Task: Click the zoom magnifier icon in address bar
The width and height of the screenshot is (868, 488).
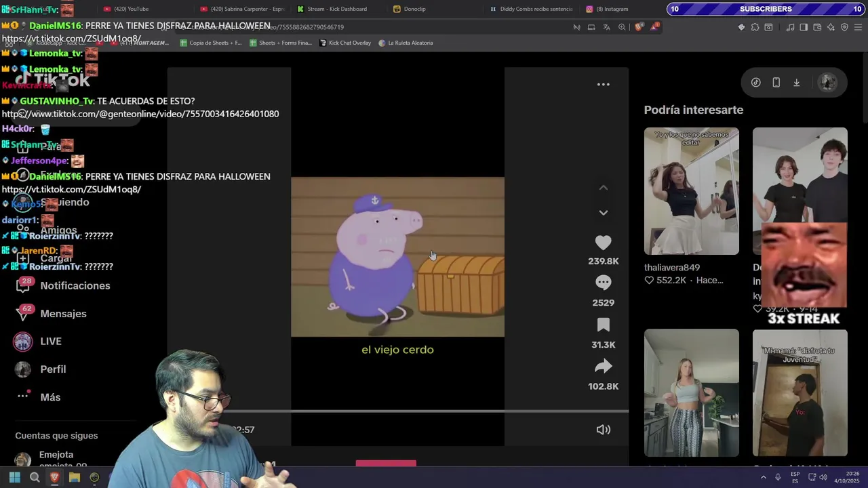Action: coord(622,27)
